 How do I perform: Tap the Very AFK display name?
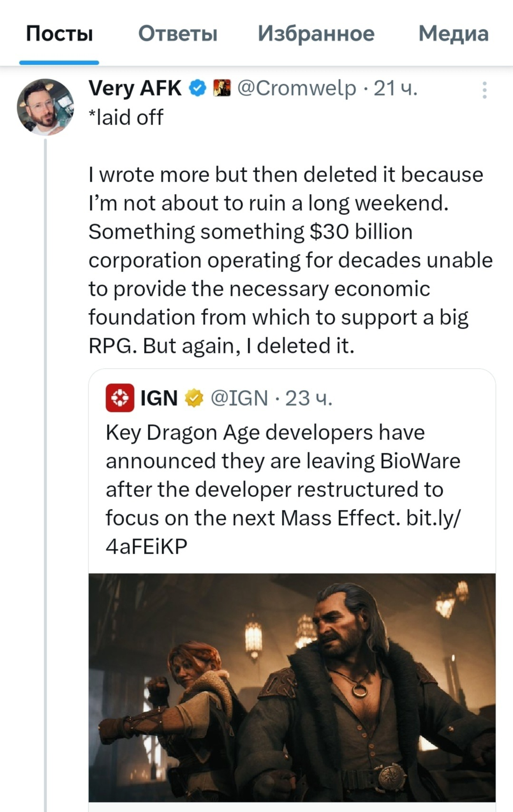coord(135,88)
